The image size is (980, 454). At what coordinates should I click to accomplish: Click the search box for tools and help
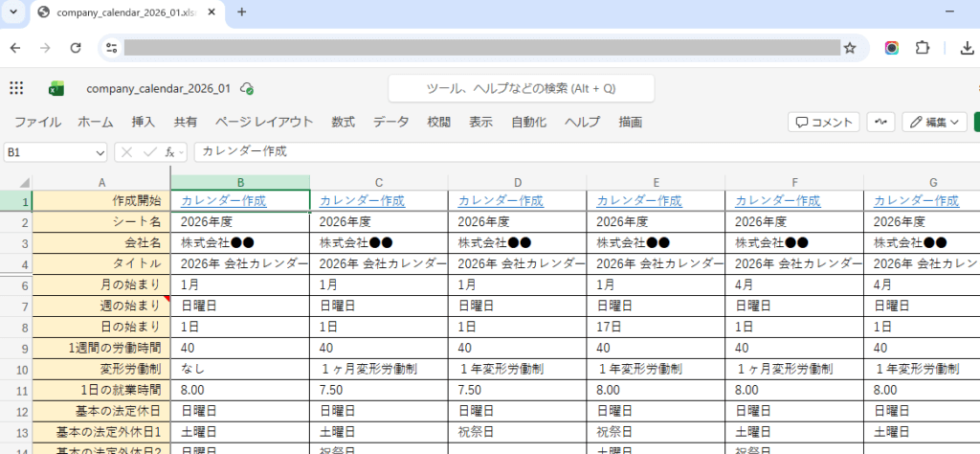[x=521, y=88]
